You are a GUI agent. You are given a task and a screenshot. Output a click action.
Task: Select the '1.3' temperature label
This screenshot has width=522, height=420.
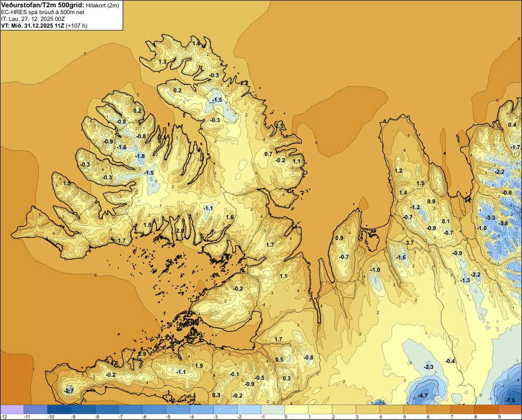[162, 62]
